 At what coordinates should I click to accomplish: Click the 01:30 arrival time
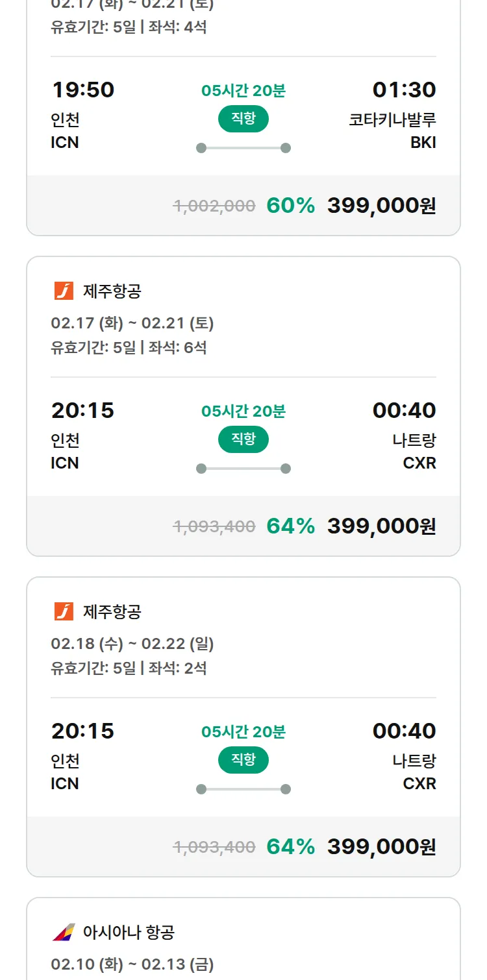click(x=404, y=90)
